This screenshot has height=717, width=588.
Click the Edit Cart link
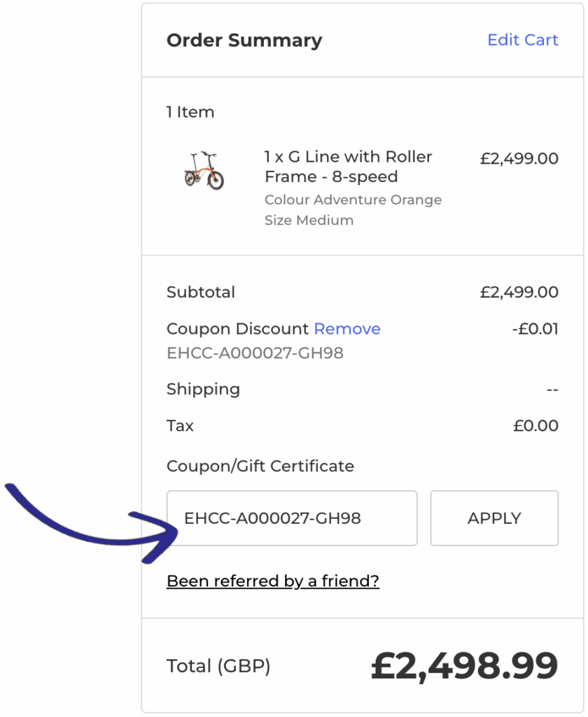pyautogui.click(x=522, y=40)
